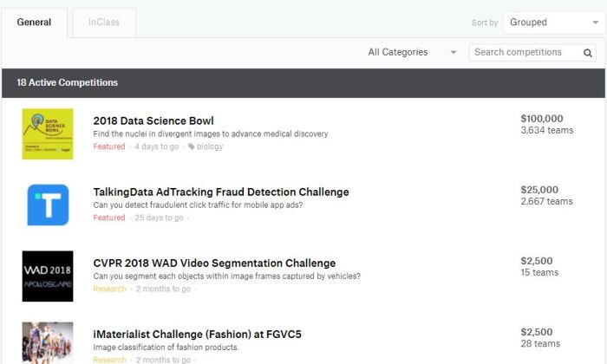
Task: Open TalkingData AdTracking Fraud Detection Challenge
Action: (x=221, y=192)
